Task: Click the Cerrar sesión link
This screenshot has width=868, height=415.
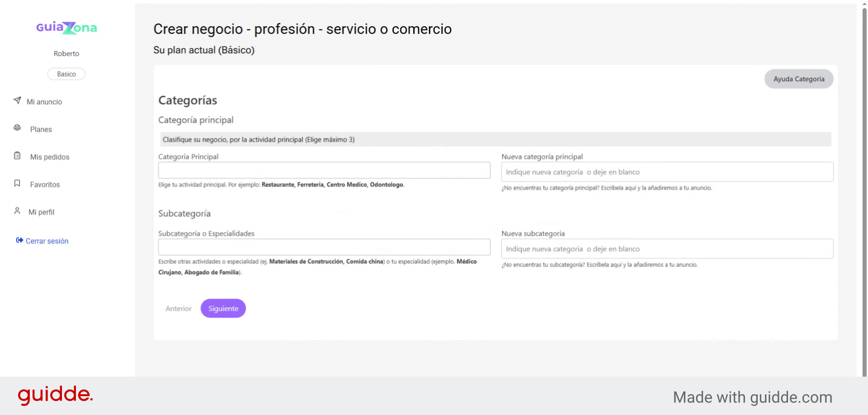Action: pos(47,241)
